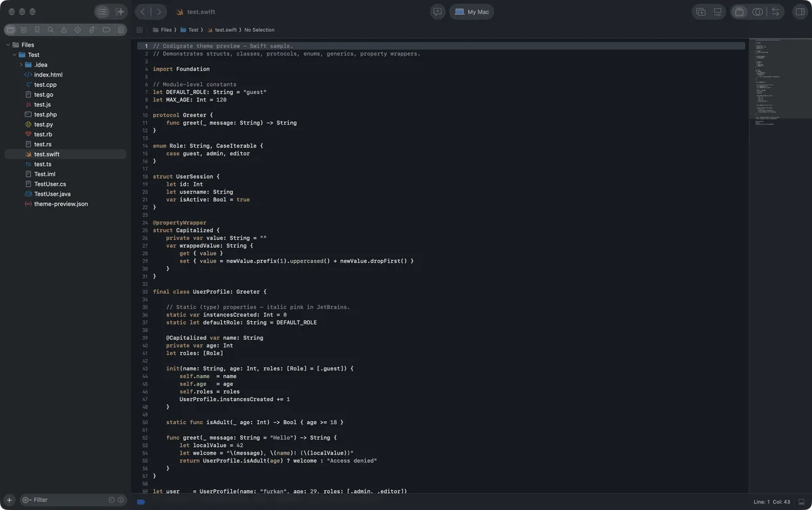
Task: Open the test.swift breadcrumb menu
Action: tap(221, 30)
